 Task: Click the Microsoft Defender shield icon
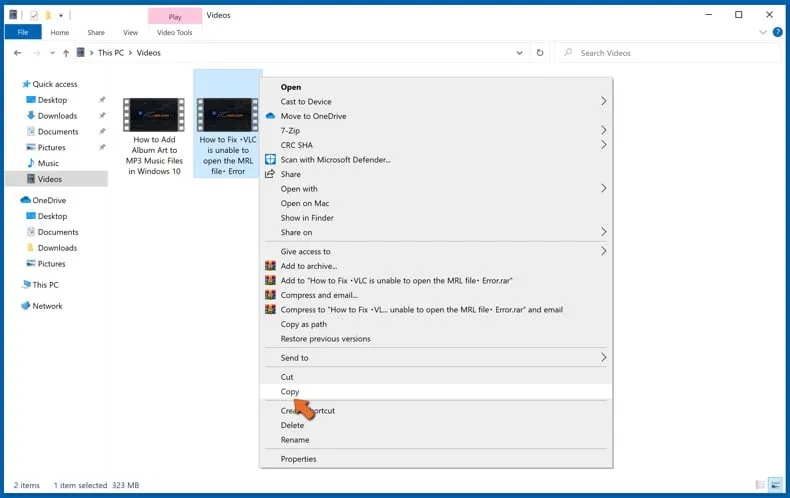(x=270, y=160)
